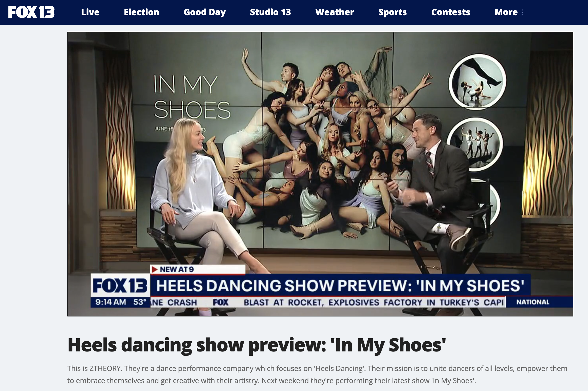The width and height of the screenshot is (588, 391).
Task: Open the Sports section
Action: pyautogui.click(x=392, y=12)
